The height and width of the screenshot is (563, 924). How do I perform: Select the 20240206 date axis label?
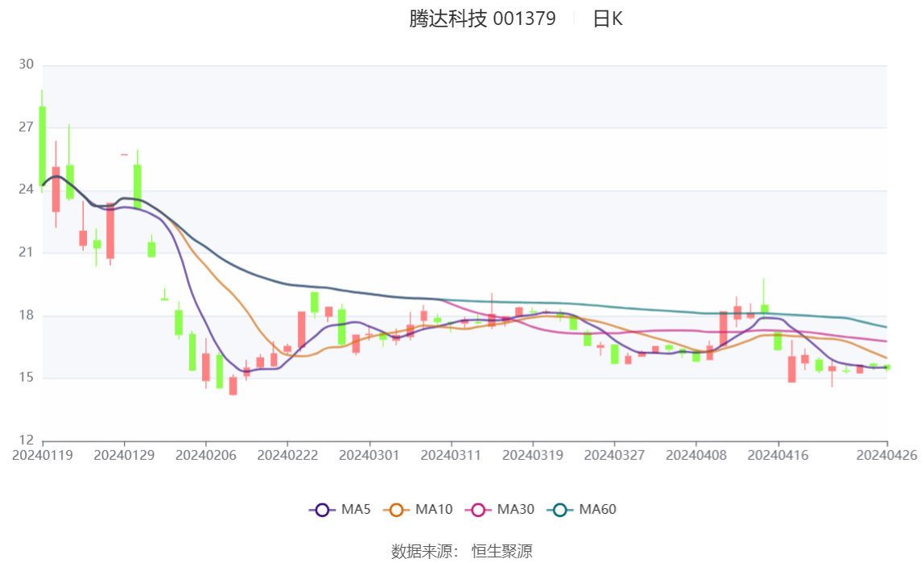206,455
